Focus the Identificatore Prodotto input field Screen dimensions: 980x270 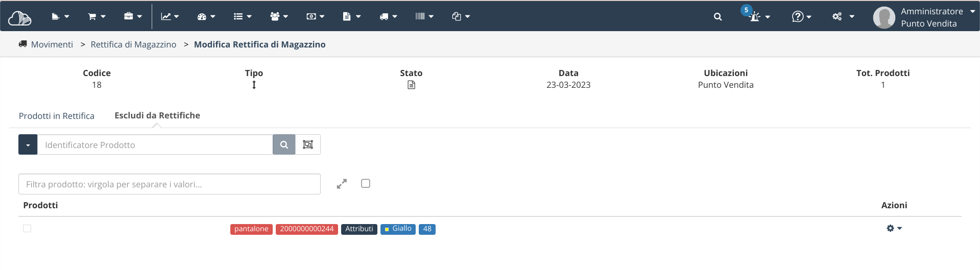[155, 145]
